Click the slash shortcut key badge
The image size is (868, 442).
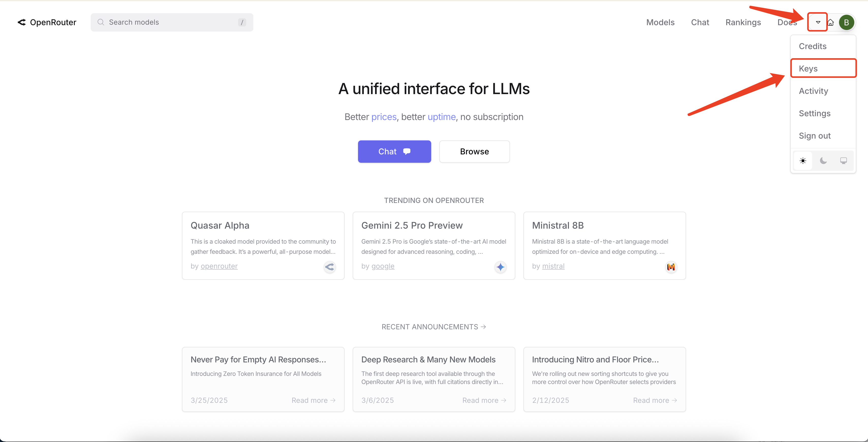pyautogui.click(x=242, y=22)
